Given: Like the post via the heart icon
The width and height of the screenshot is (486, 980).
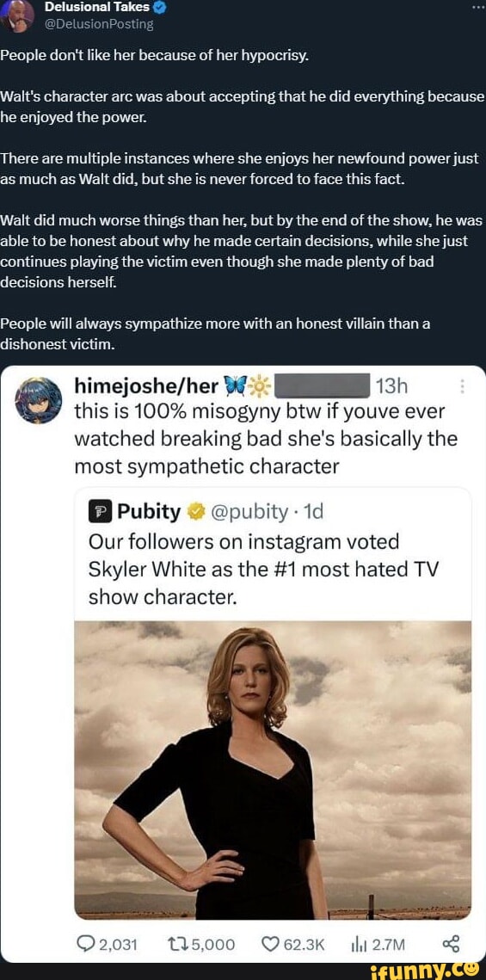Looking at the screenshot, I should click(x=271, y=942).
